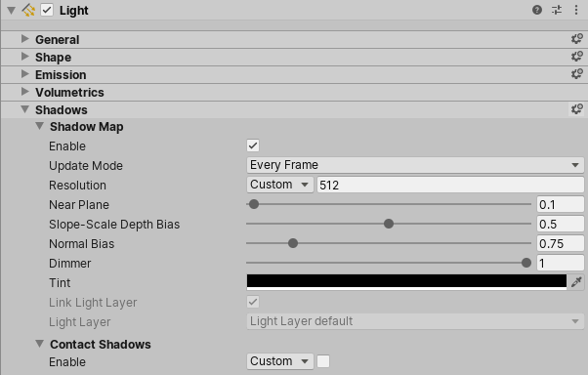Open Light component presets icon
Screen dimensions: 588x375
(x=557, y=10)
